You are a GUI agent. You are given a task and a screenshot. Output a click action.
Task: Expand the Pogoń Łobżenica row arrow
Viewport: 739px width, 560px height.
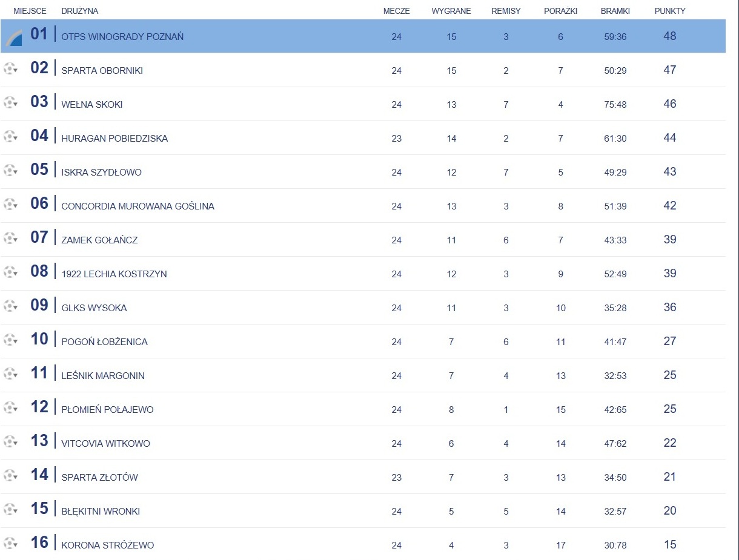pyautogui.click(x=16, y=342)
